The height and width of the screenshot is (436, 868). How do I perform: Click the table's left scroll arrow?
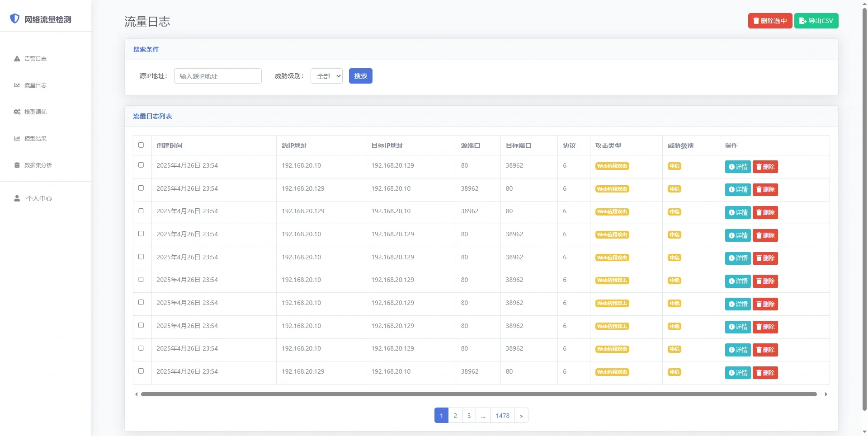click(136, 394)
